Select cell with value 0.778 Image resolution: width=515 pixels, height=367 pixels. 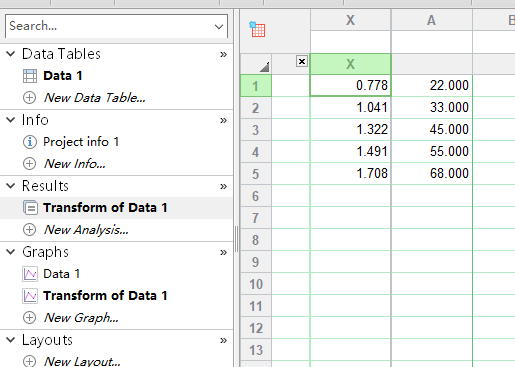350,85
